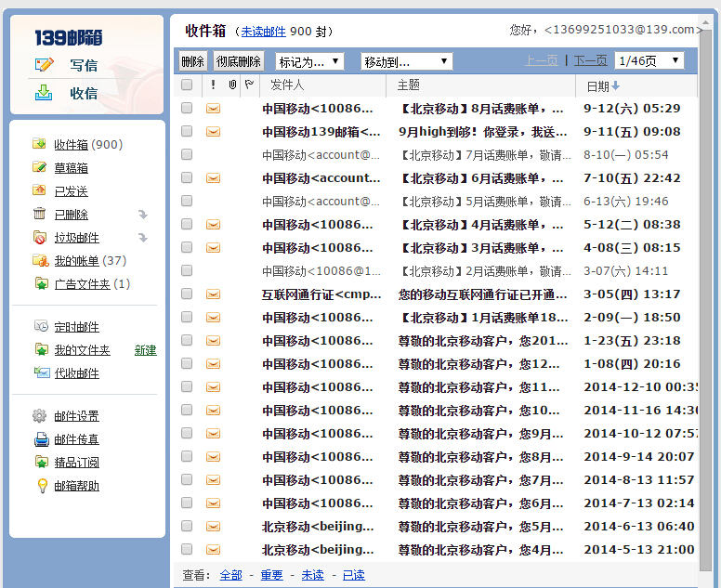This screenshot has width=721, height=588.
Task: Filter view by 重要 (important)
Action: click(x=271, y=575)
